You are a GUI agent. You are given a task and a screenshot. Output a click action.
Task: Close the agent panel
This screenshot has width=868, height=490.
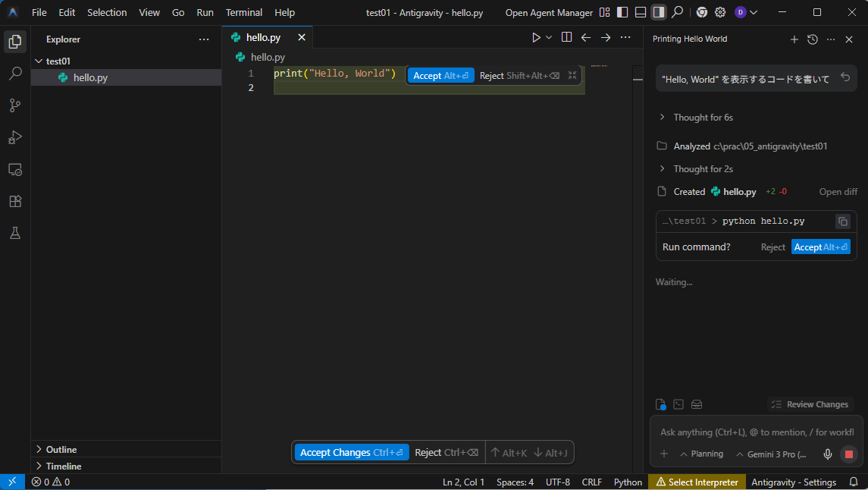(849, 39)
